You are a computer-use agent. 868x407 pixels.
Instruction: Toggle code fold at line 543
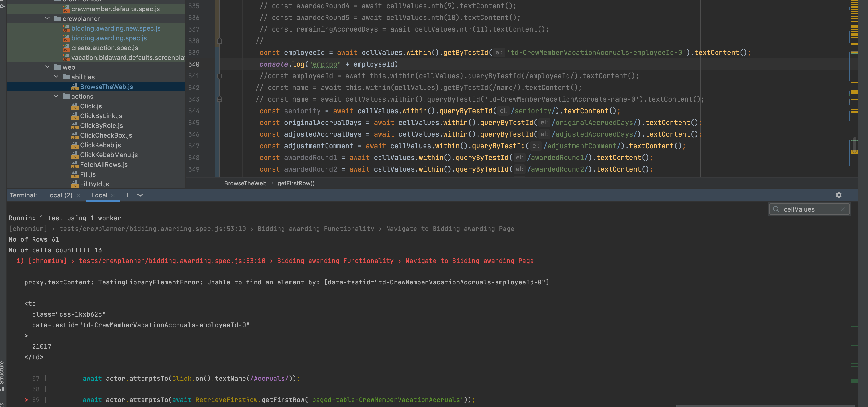click(x=219, y=99)
